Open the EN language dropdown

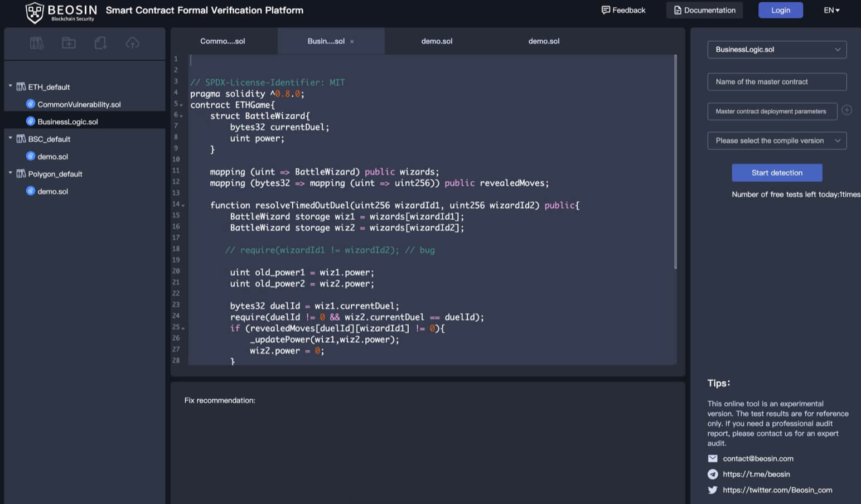[831, 10]
